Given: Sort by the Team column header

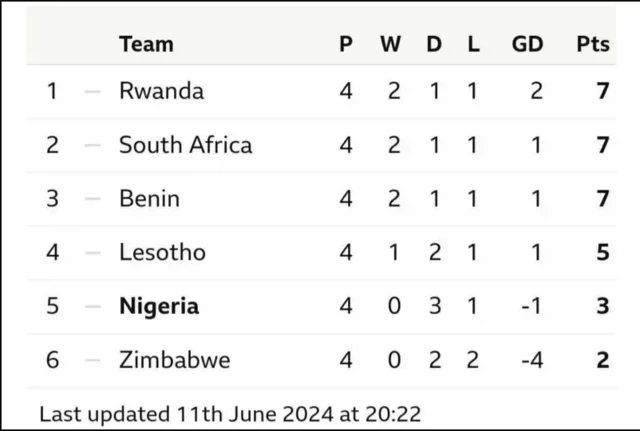Looking at the screenshot, I should [x=146, y=44].
